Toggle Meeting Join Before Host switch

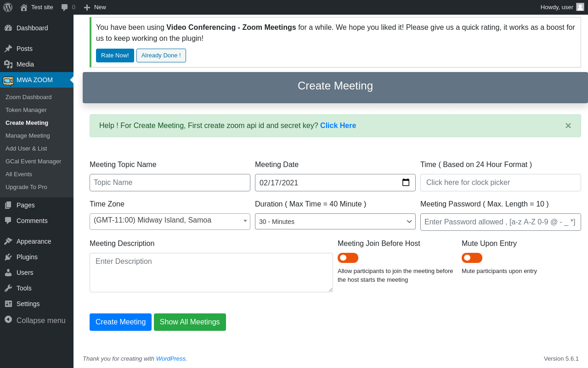click(x=348, y=258)
